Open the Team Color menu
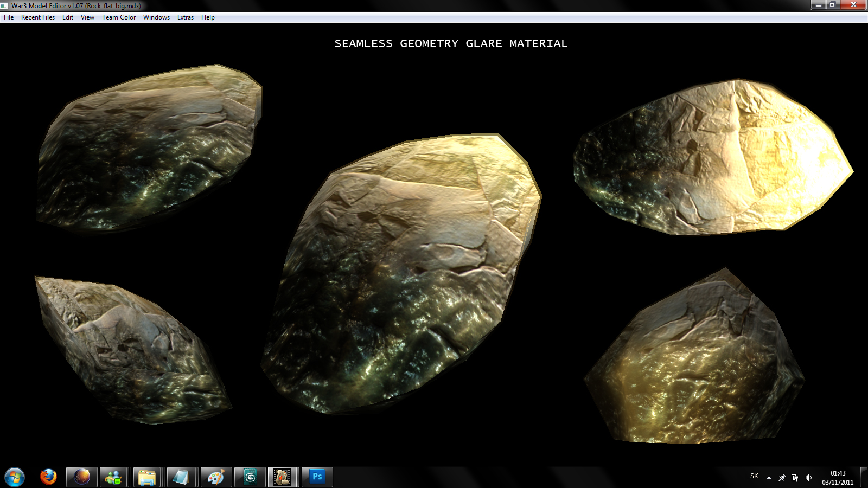Screen dimensions: 868x488 (x=119, y=17)
